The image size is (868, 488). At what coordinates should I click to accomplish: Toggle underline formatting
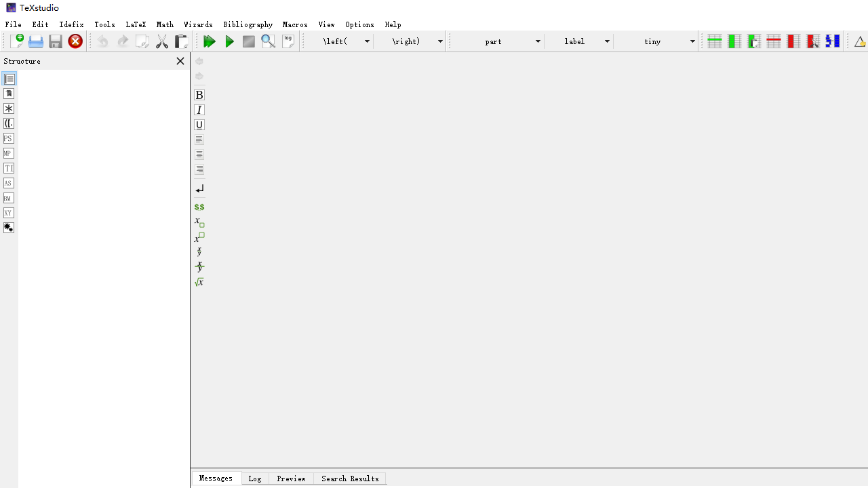[199, 125]
